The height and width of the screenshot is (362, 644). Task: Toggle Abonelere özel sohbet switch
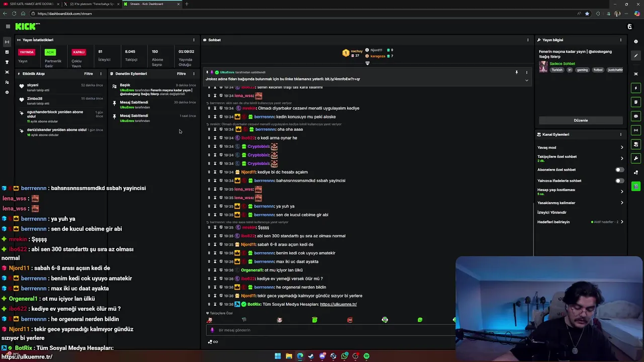click(x=620, y=170)
